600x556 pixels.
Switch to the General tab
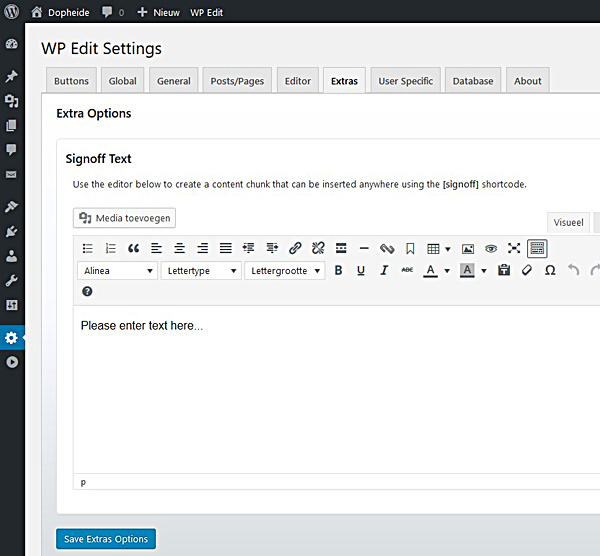pos(174,81)
